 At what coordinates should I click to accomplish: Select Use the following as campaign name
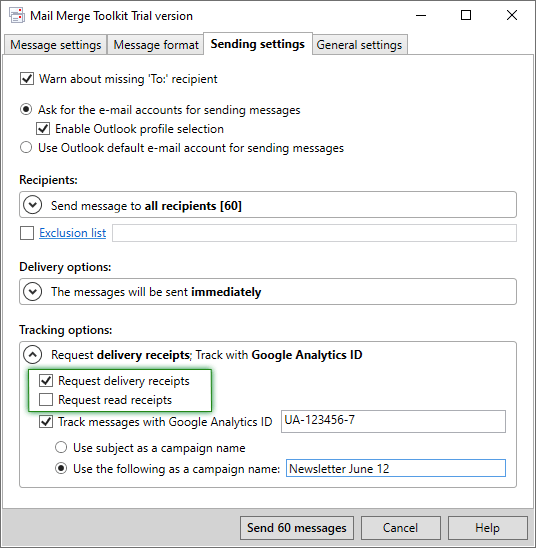[x=61, y=468]
